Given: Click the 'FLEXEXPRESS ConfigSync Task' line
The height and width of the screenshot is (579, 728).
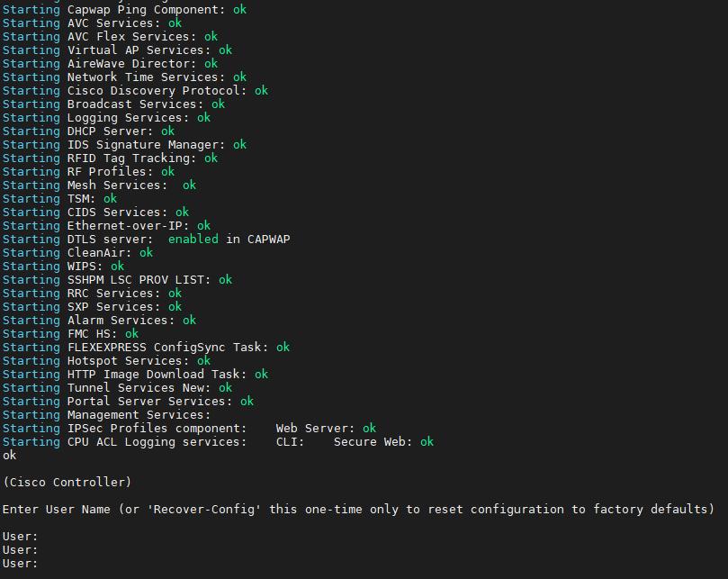Looking at the screenshot, I should [x=146, y=348].
